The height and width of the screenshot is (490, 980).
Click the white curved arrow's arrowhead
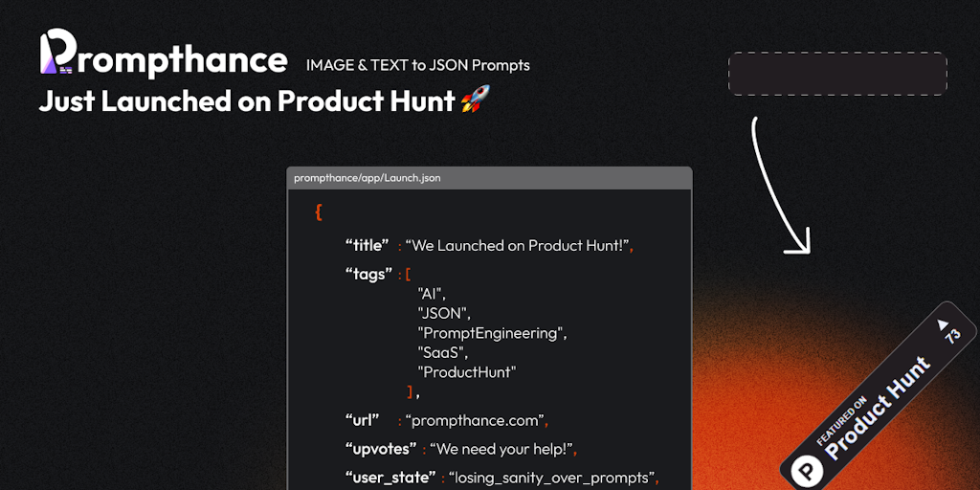[x=797, y=244]
